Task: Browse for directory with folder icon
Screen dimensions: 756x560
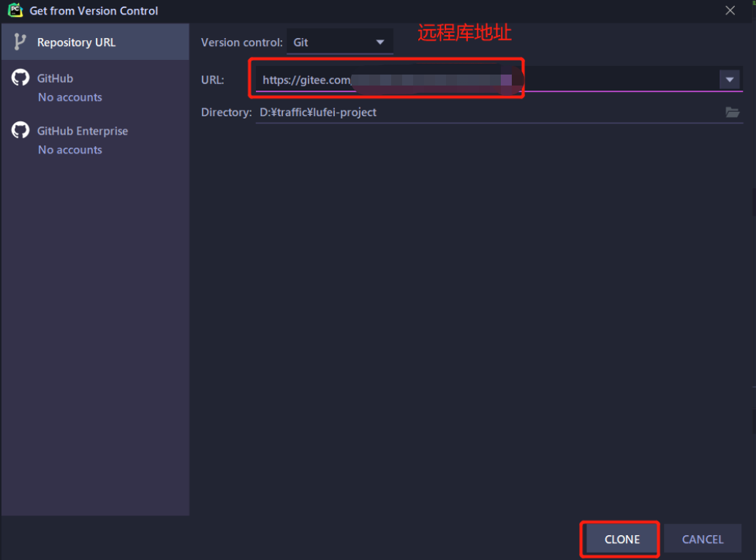Action: [x=733, y=113]
